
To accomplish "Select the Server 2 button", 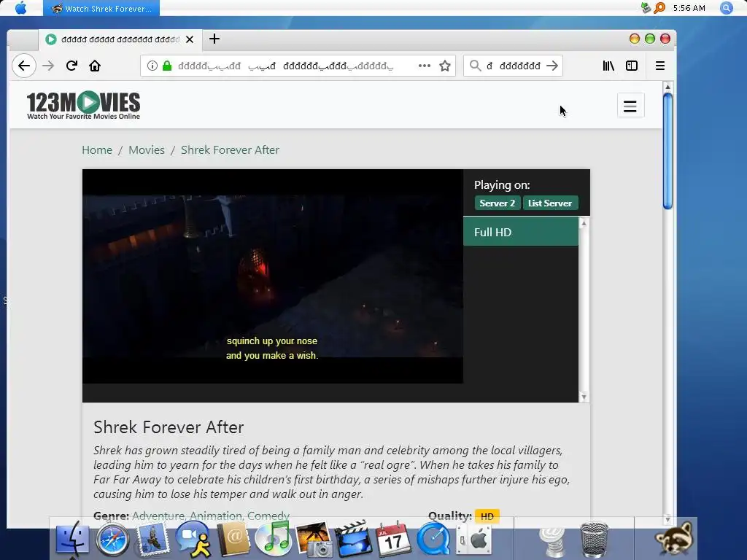I will click(498, 203).
